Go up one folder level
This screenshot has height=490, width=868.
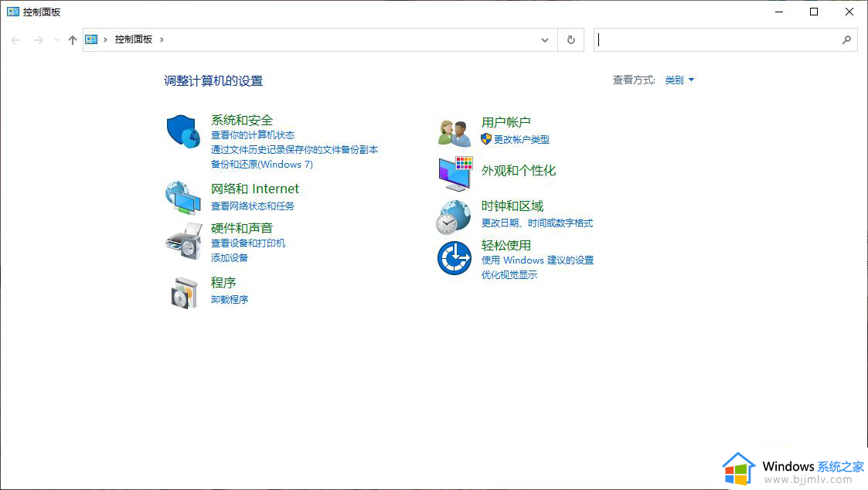tap(73, 40)
